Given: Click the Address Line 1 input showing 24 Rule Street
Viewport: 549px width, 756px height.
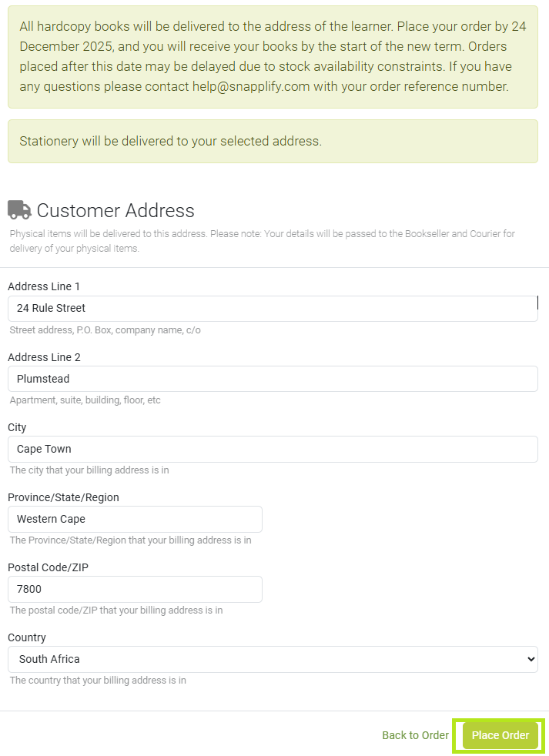Looking at the screenshot, I should (273, 308).
